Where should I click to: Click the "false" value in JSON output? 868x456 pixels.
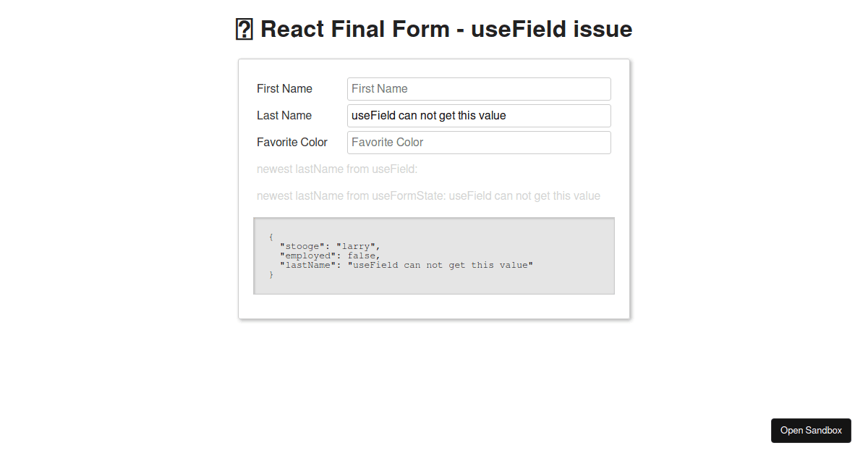click(362, 256)
